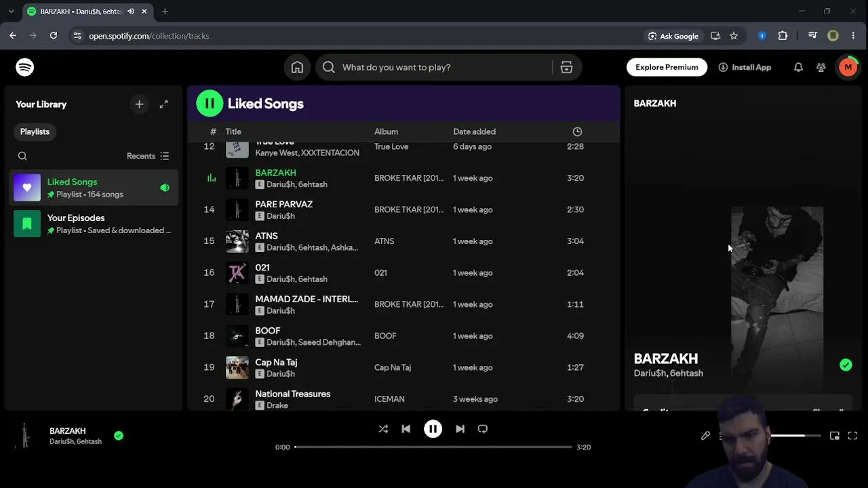Toggle shuffle in player bar

tap(383, 428)
